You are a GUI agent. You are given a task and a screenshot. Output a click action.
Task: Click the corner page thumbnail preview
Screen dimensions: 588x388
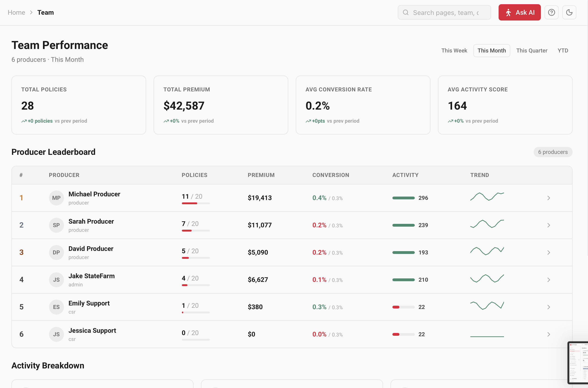pos(577,363)
